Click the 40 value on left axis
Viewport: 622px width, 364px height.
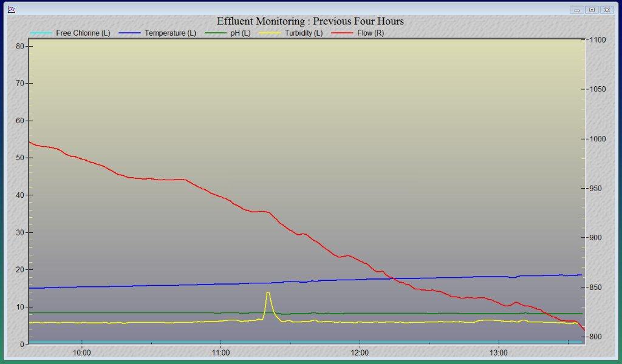20,195
